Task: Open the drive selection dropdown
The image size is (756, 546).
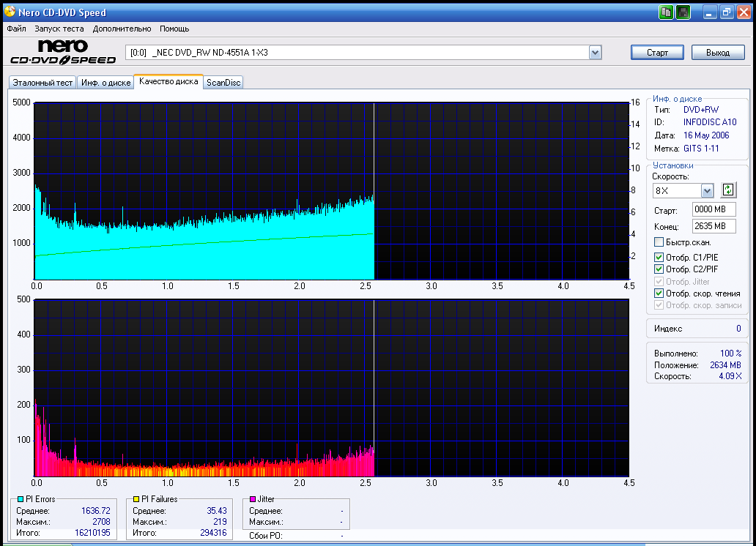Action: [x=595, y=53]
